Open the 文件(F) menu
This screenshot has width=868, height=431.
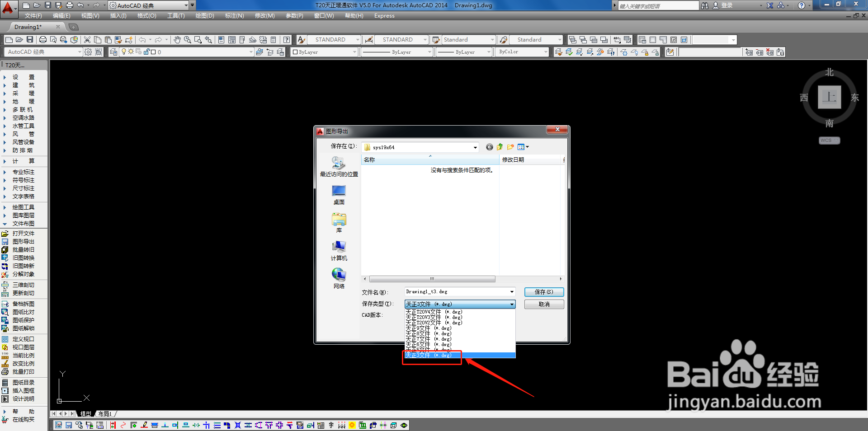pyautogui.click(x=33, y=16)
